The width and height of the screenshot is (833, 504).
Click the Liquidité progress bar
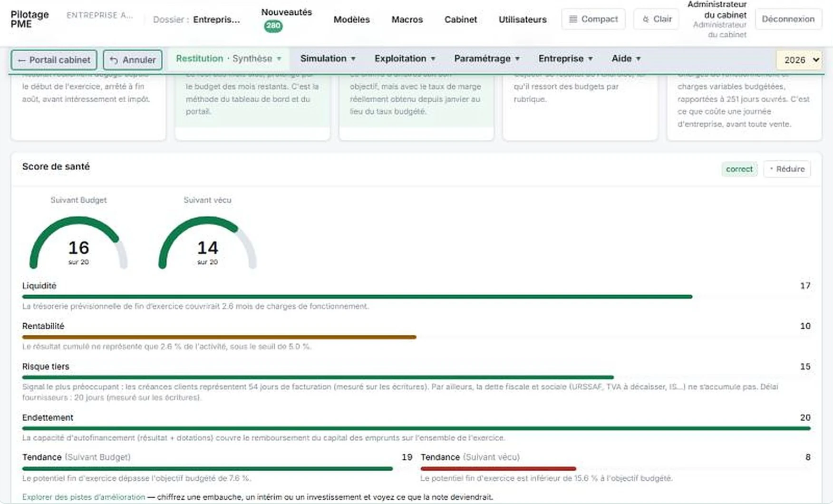tap(416, 297)
